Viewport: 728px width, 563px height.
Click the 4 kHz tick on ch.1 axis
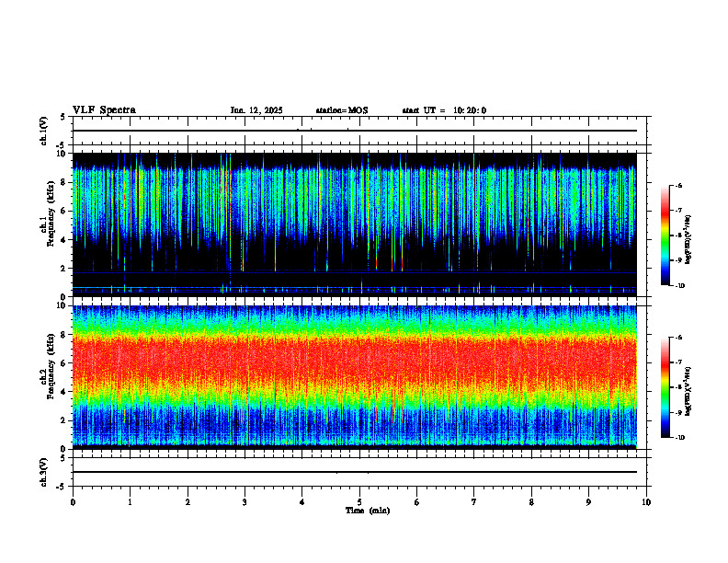(64, 240)
